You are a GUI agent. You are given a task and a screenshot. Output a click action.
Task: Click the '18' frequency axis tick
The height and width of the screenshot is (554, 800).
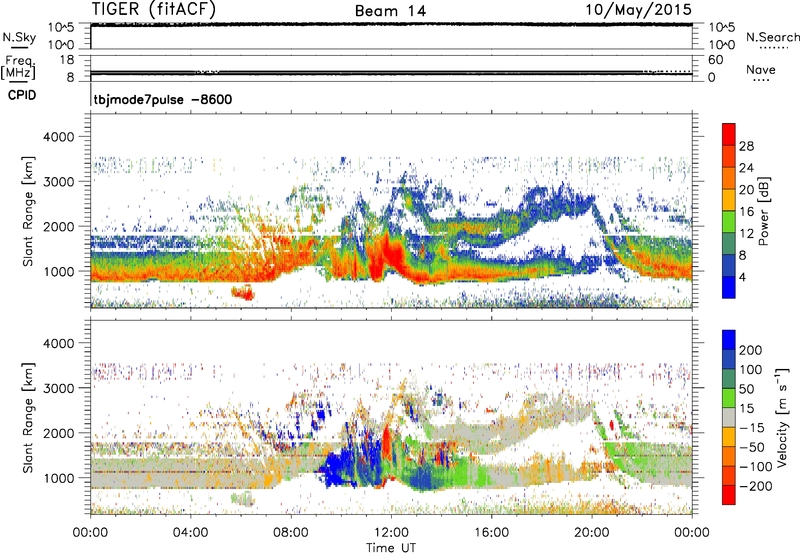point(67,60)
